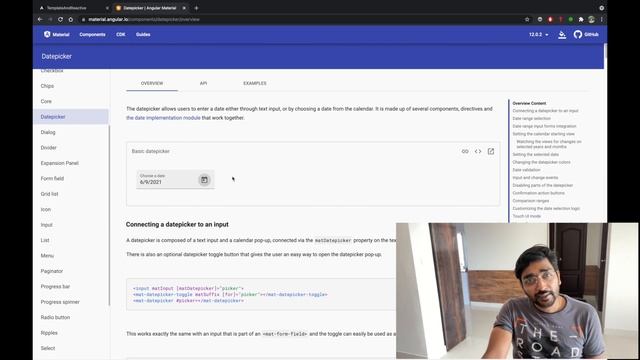This screenshot has height=360, width=640.
Task: Jump to Setting the calendar starting view
Action: click(544, 134)
